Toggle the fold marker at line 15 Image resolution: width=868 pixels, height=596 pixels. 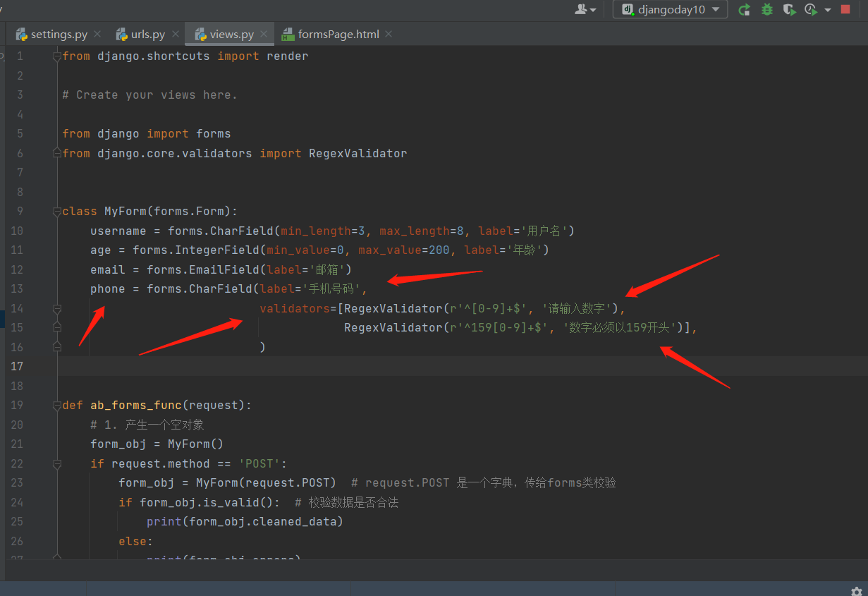[57, 327]
